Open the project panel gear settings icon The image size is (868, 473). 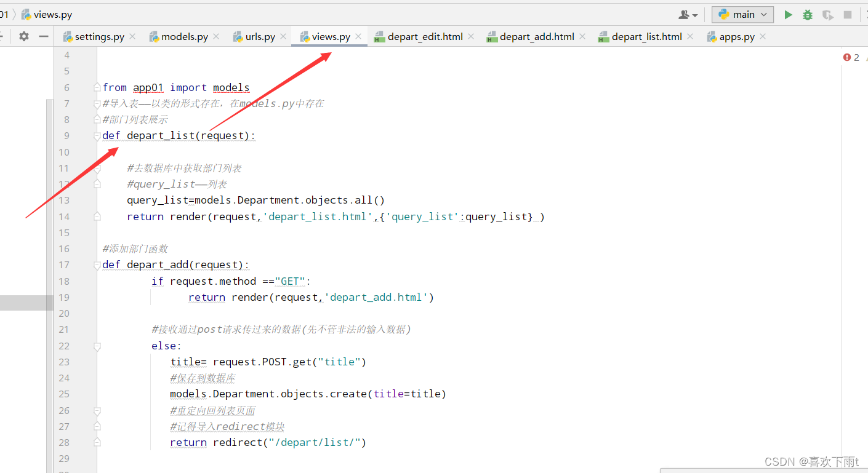tap(24, 36)
